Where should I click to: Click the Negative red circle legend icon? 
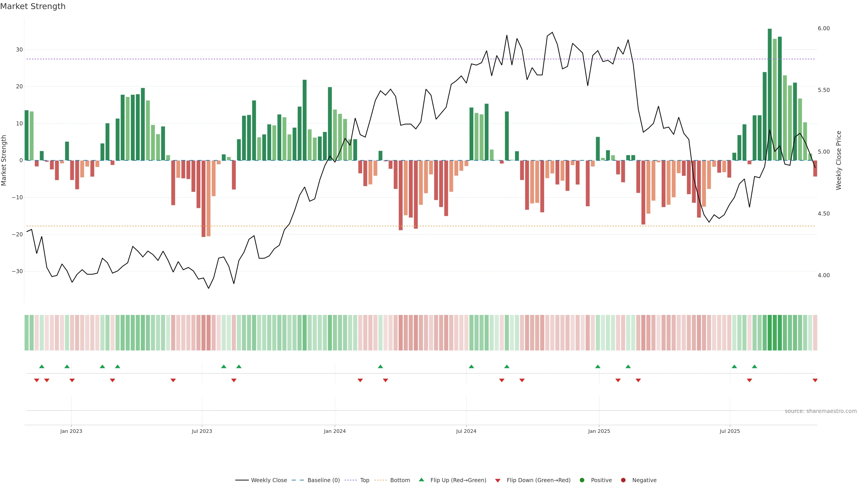coord(623,480)
